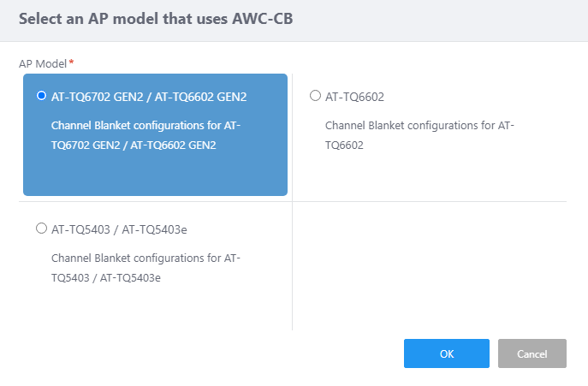Click the Channel Blanket description for AT-TQ6702 GEN2
This screenshot has width=588, height=386.
(146, 135)
